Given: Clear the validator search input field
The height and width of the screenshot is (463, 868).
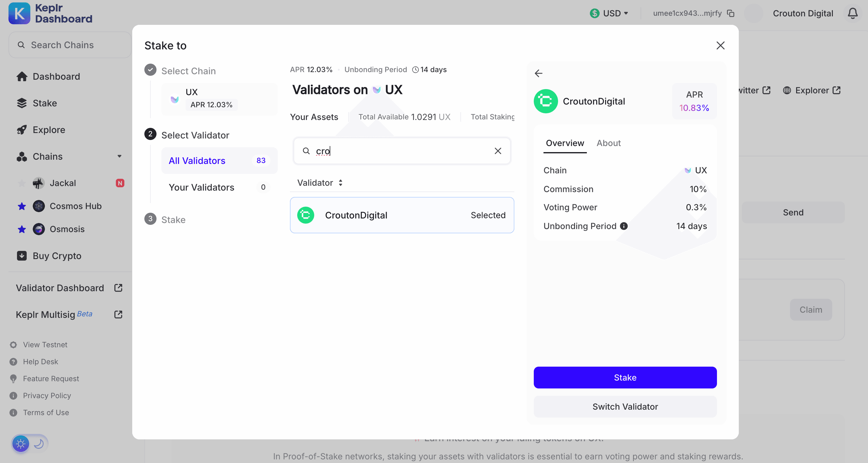Looking at the screenshot, I should [498, 151].
